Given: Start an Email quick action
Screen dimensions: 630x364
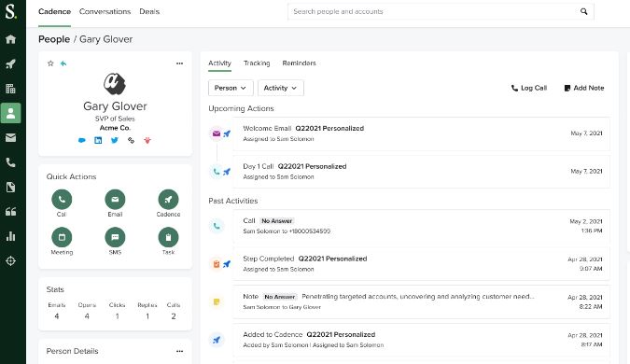Looking at the screenshot, I should pyautogui.click(x=115, y=200).
